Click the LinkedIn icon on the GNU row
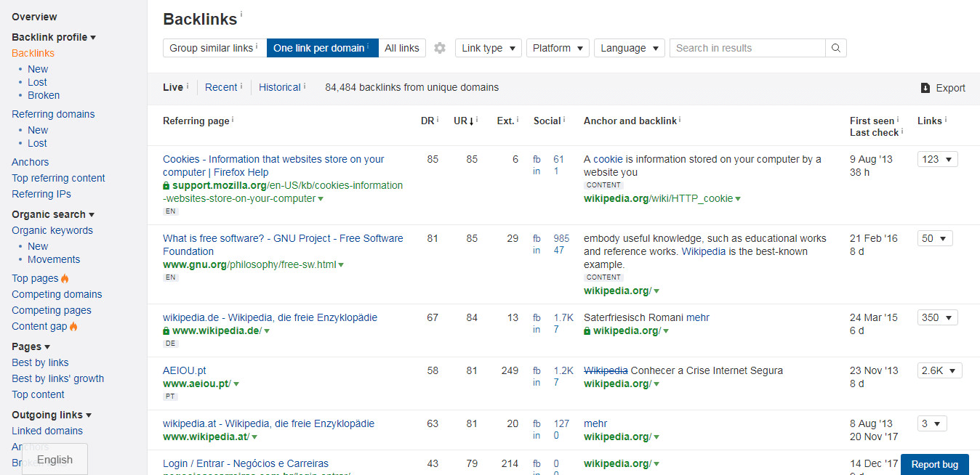This screenshot has height=475, width=980. (x=537, y=250)
